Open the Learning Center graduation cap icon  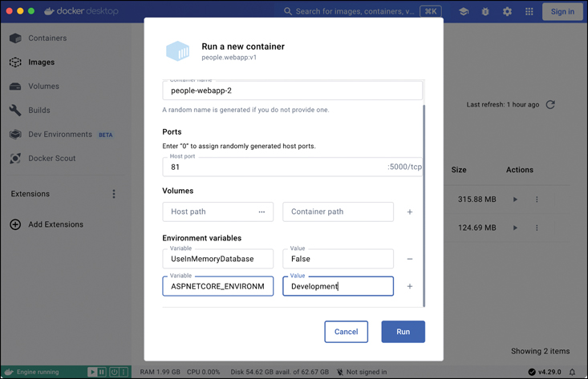[464, 12]
